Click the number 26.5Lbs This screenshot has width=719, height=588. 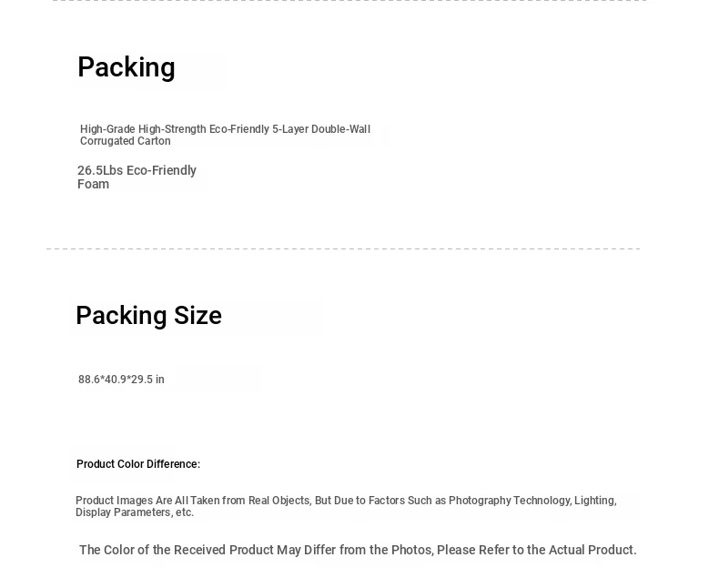tap(100, 170)
